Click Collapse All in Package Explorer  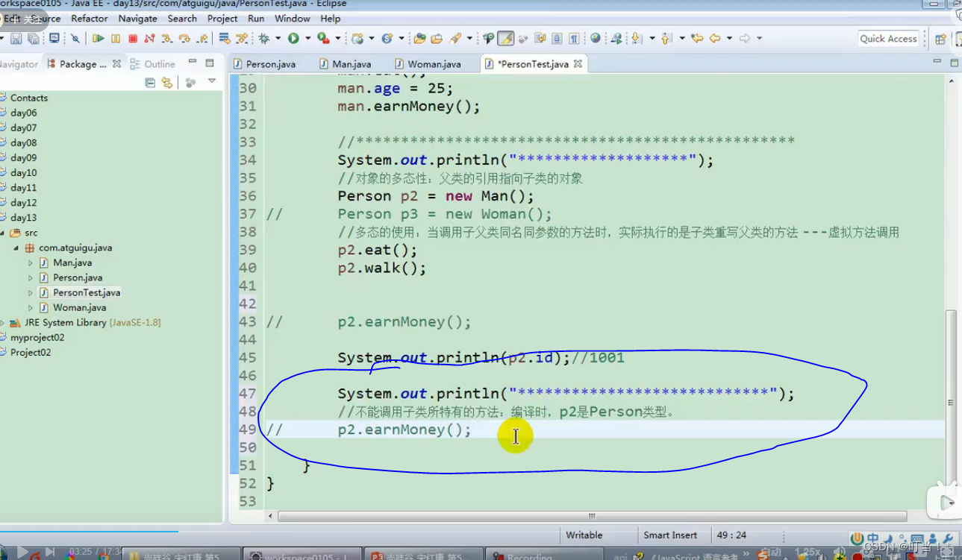point(150,82)
